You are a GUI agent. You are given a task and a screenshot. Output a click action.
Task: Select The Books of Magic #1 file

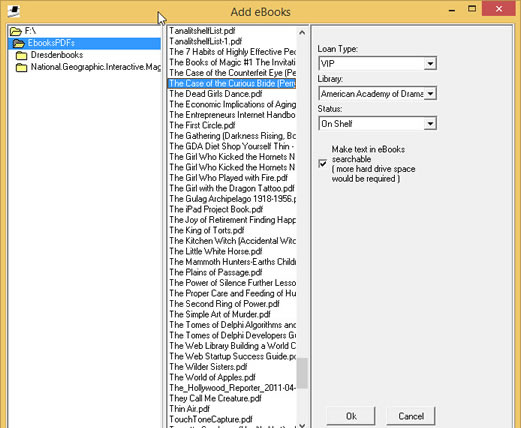click(231, 62)
